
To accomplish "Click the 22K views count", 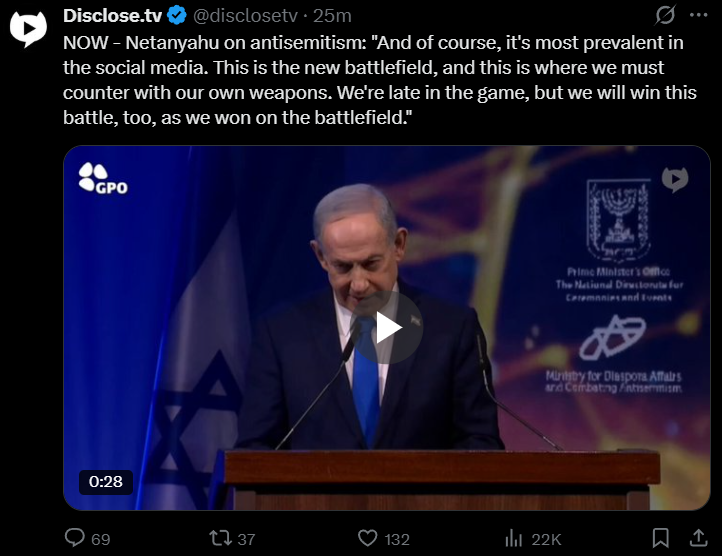I will coord(546,539).
